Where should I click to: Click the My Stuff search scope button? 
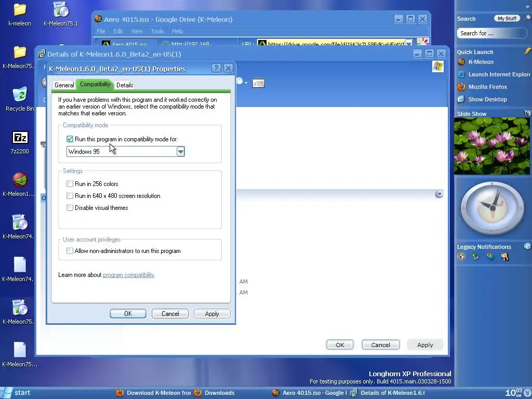tap(507, 18)
